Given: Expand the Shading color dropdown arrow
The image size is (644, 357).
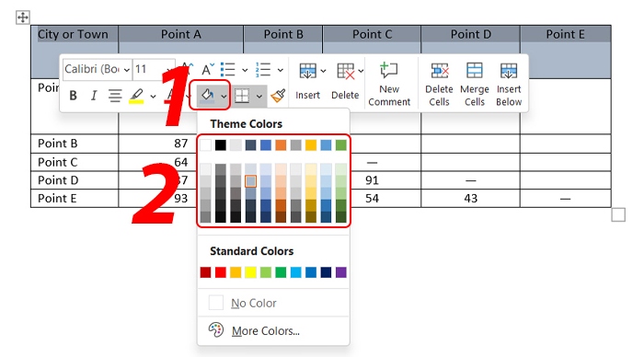Looking at the screenshot, I should 224,96.
